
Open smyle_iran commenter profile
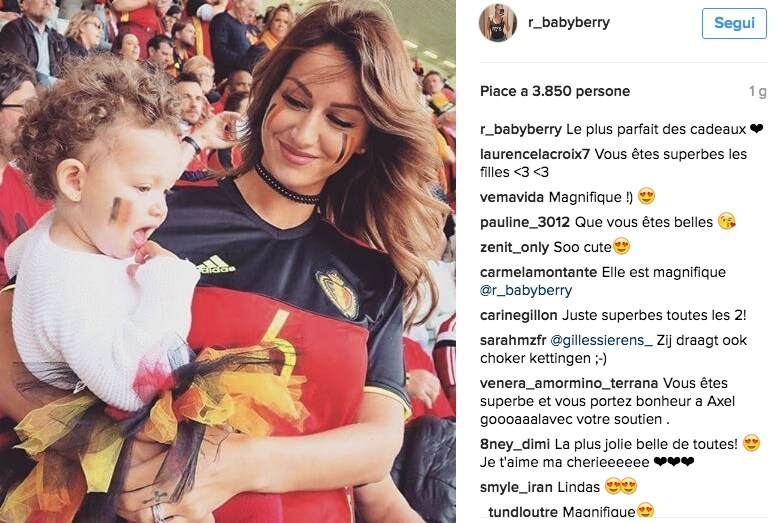[x=516, y=487]
